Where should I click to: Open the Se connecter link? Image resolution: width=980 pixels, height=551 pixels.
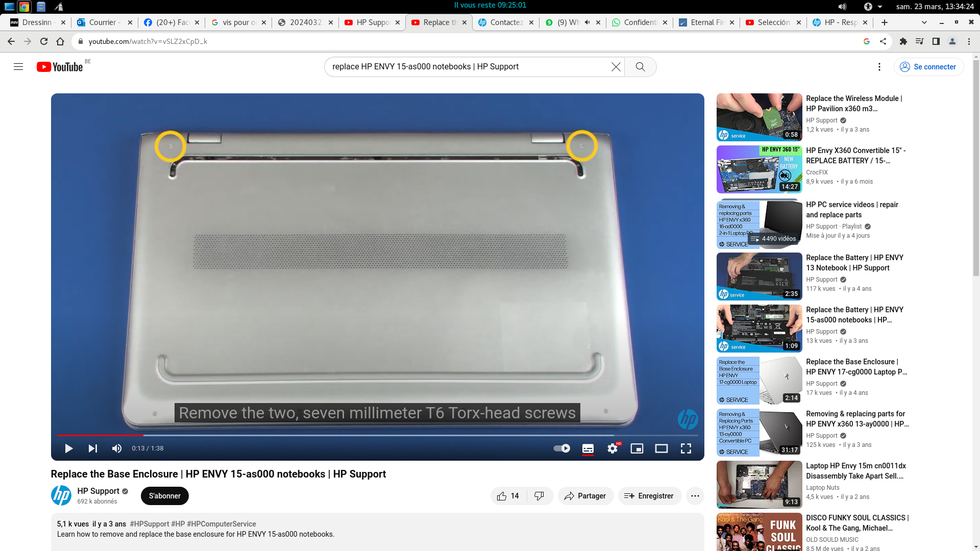tap(928, 66)
